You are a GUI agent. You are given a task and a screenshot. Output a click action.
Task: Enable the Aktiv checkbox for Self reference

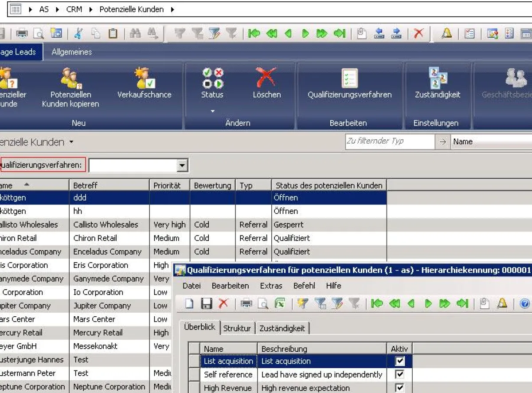point(399,374)
